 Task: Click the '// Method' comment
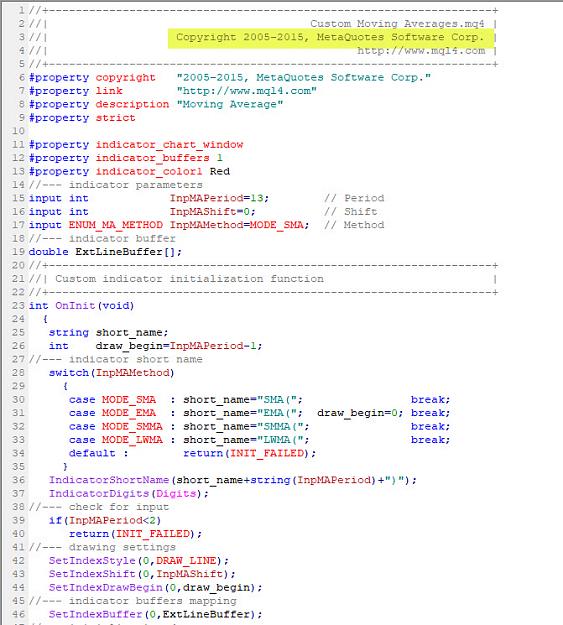[x=354, y=225]
